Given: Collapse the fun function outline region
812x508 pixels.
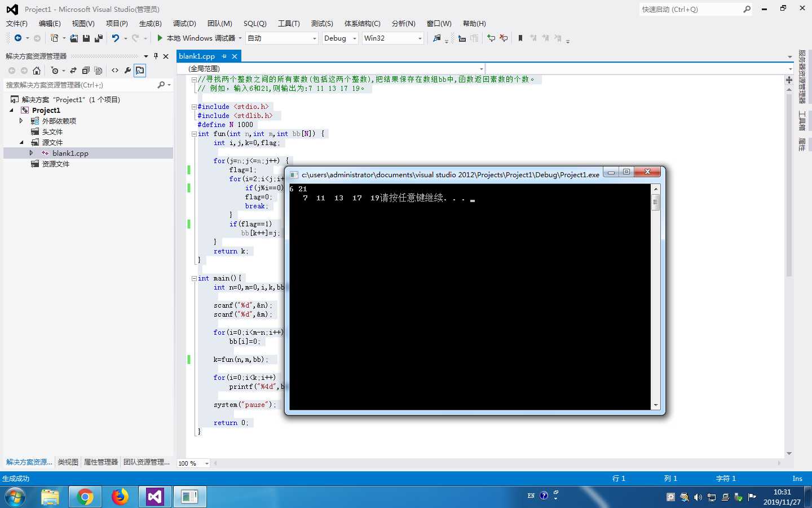Looking at the screenshot, I should [x=194, y=134].
